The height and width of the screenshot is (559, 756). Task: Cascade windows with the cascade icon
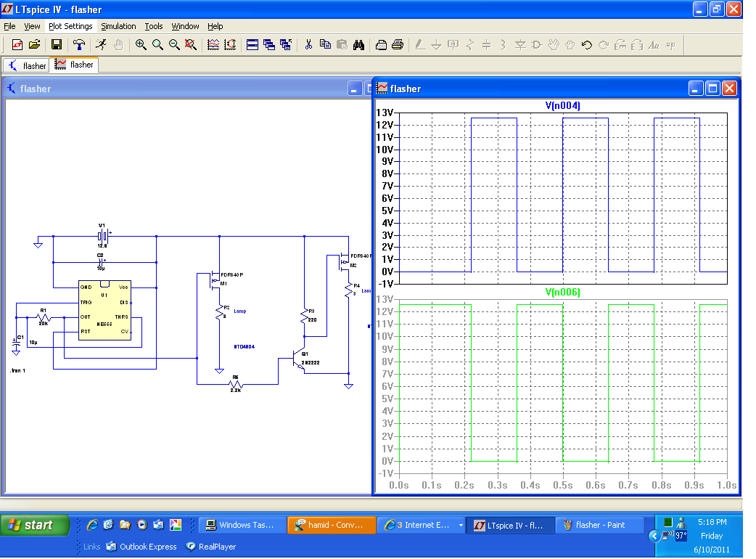(x=269, y=45)
